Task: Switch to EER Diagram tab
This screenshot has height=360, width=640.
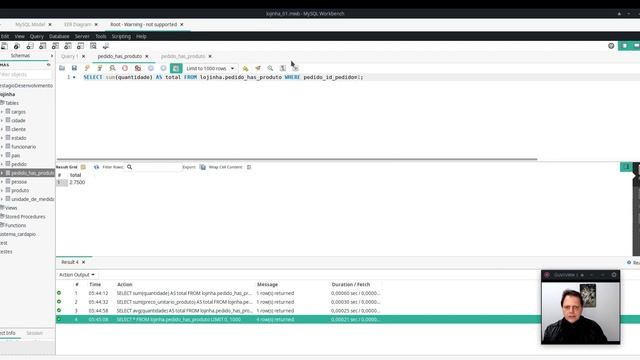Action: (x=78, y=24)
